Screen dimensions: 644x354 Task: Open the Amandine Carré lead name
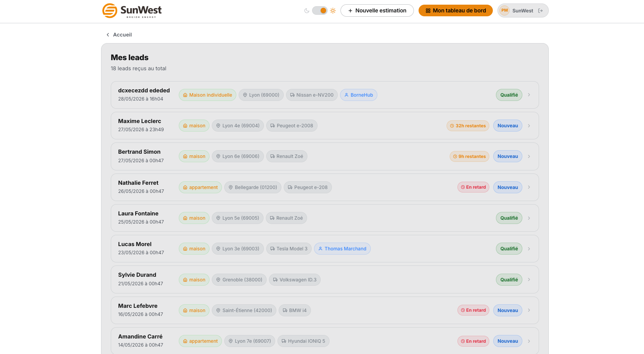(140, 337)
